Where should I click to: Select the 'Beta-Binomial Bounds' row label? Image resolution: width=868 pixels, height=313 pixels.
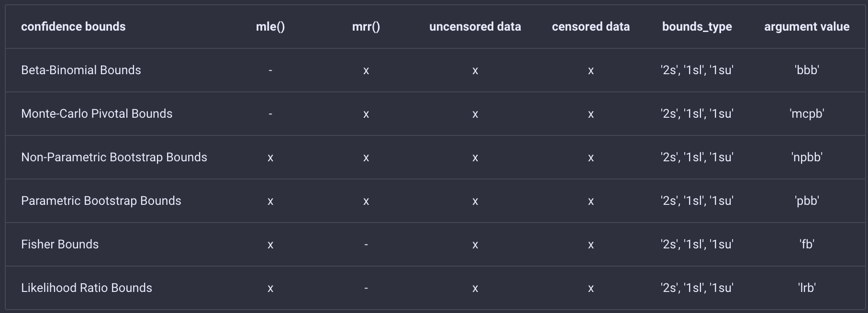point(81,70)
